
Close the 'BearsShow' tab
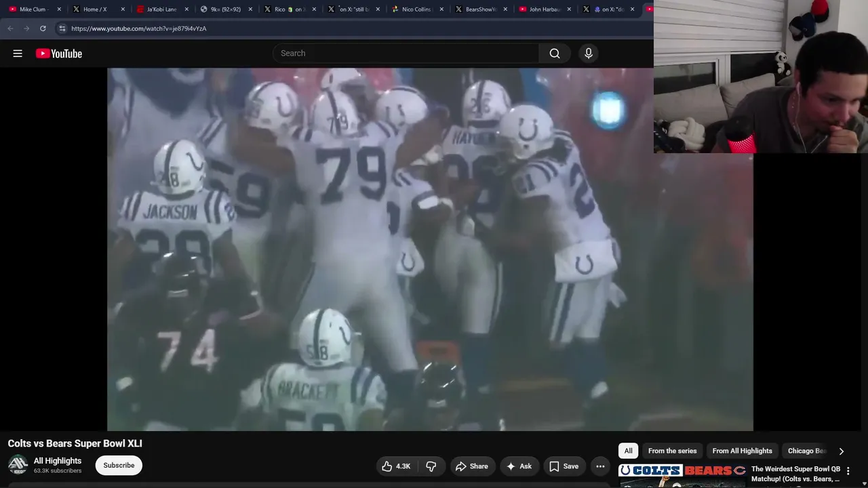coord(505,9)
